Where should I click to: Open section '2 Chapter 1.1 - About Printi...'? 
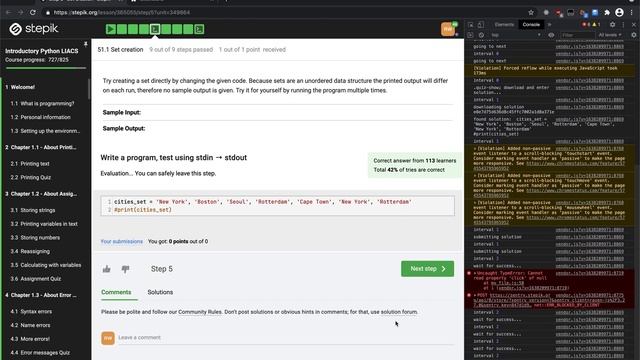click(x=41, y=147)
